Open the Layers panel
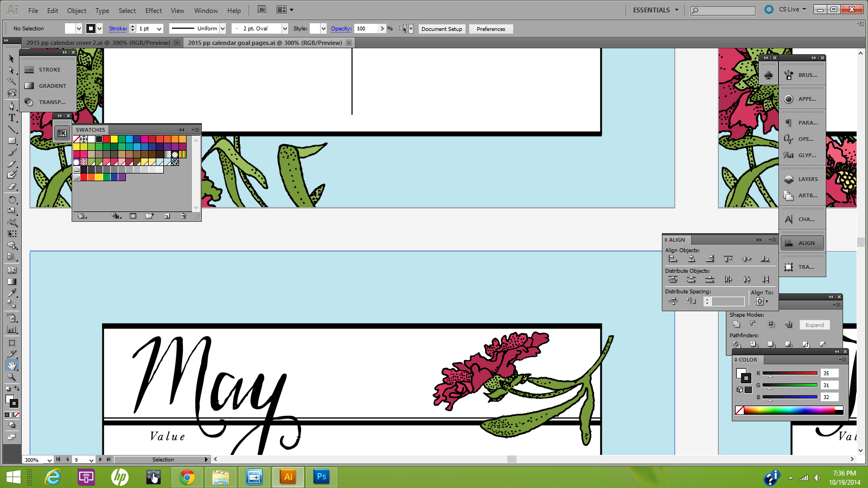This screenshot has width=868, height=488. (802, 179)
